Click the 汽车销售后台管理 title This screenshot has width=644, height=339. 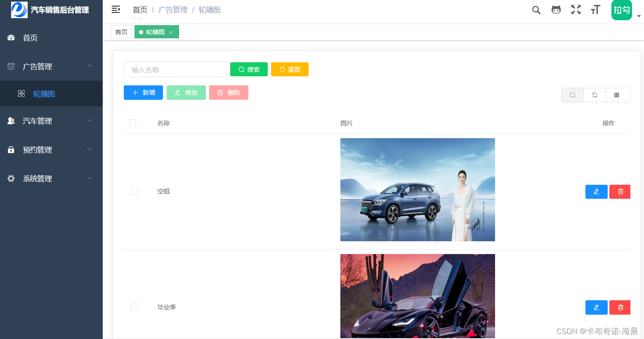coord(60,10)
